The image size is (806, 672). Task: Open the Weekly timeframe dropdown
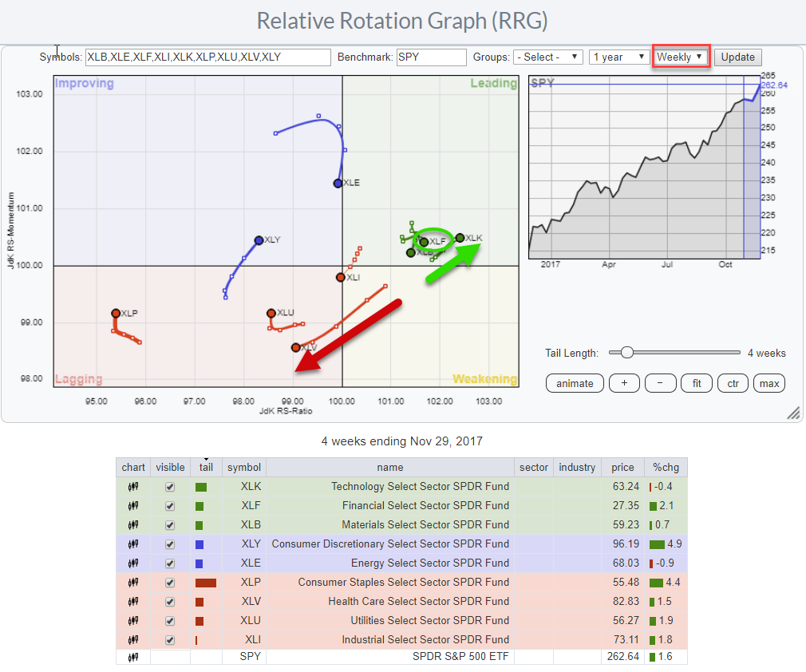pos(680,57)
